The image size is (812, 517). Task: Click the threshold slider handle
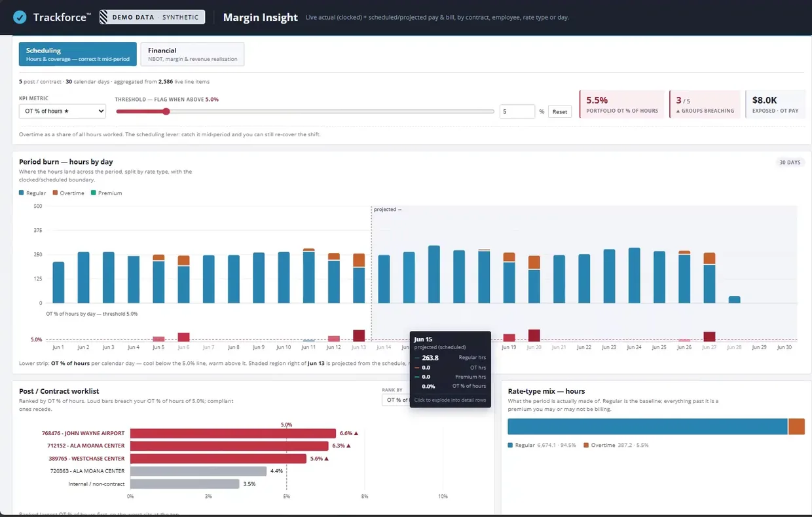click(166, 111)
